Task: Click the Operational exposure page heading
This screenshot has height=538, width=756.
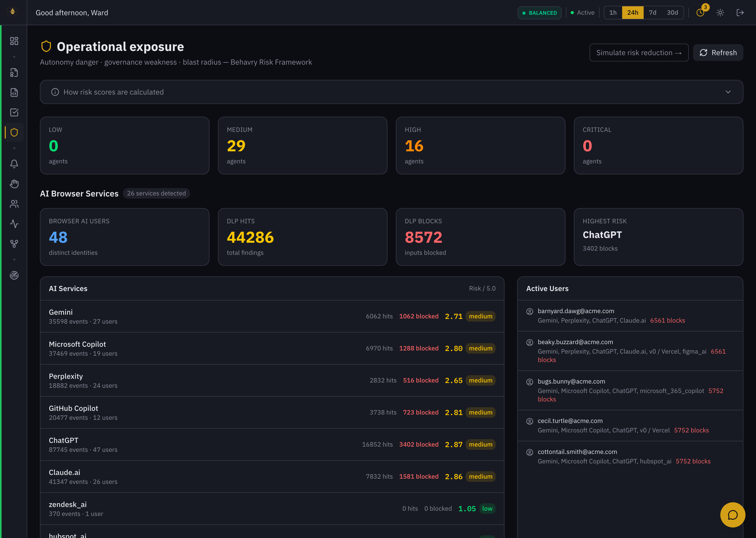Action: click(120, 47)
